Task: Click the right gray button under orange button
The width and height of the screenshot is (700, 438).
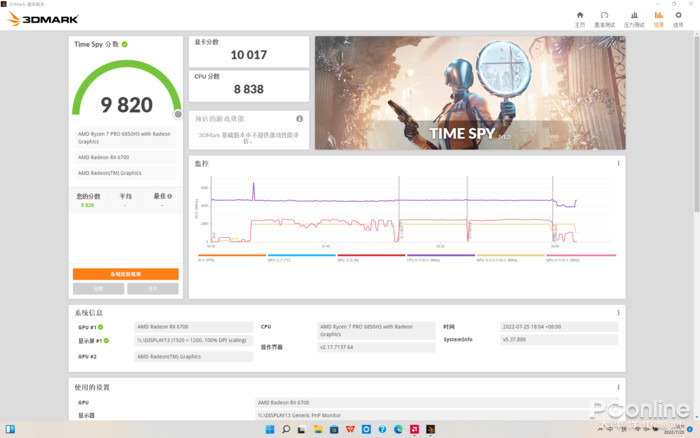Action: pos(153,288)
